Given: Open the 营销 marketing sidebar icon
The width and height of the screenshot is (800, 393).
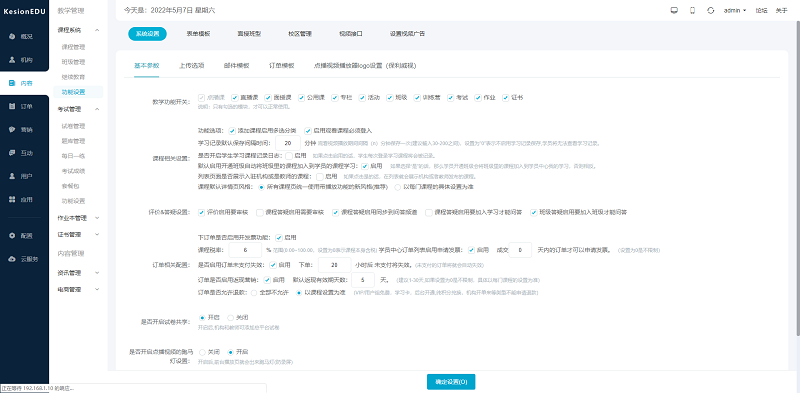Looking at the screenshot, I should click(x=12, y=130).
